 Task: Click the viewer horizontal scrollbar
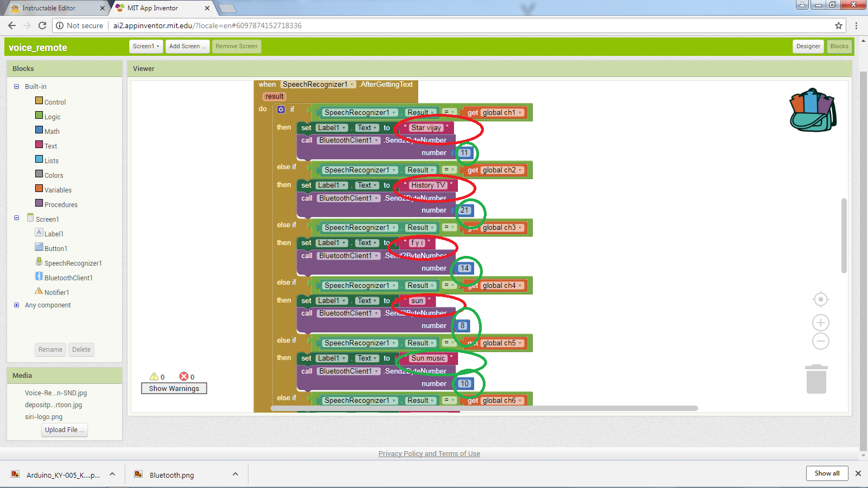tap(484, 408)
